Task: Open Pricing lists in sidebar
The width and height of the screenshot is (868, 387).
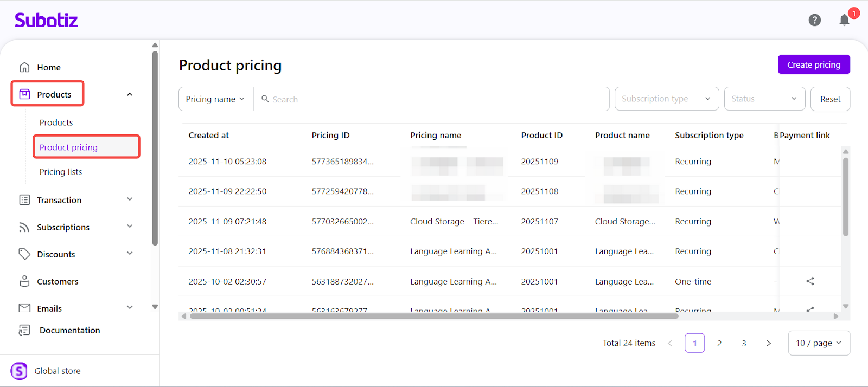Action: click(61, 172)
